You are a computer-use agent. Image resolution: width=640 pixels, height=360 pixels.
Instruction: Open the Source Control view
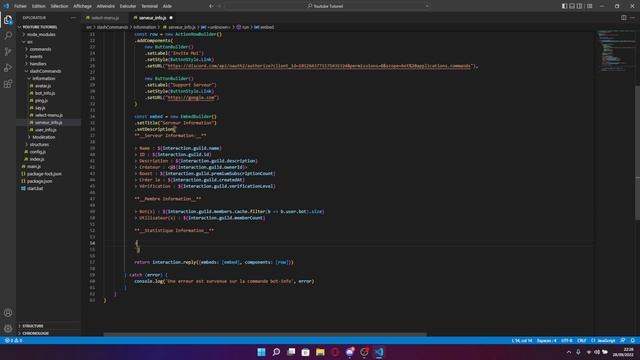point(8,51)
